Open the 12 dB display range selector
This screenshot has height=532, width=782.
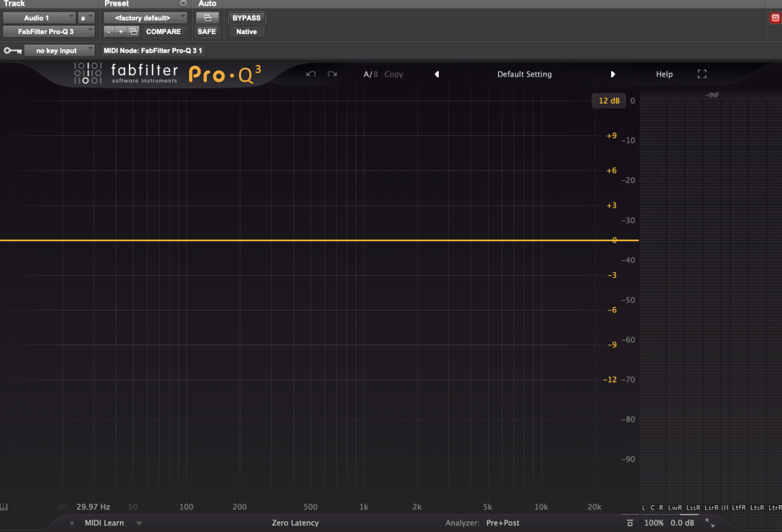[x=609, y=101]
